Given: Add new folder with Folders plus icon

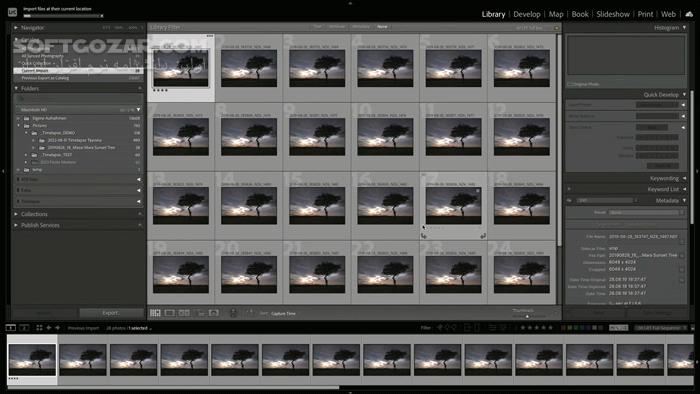Looking at the screenshot, I should point(140,88).
